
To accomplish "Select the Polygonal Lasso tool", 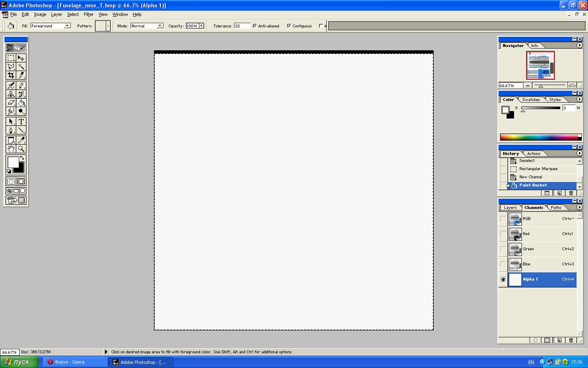I will pyautogui.click(x=11, y=67).
